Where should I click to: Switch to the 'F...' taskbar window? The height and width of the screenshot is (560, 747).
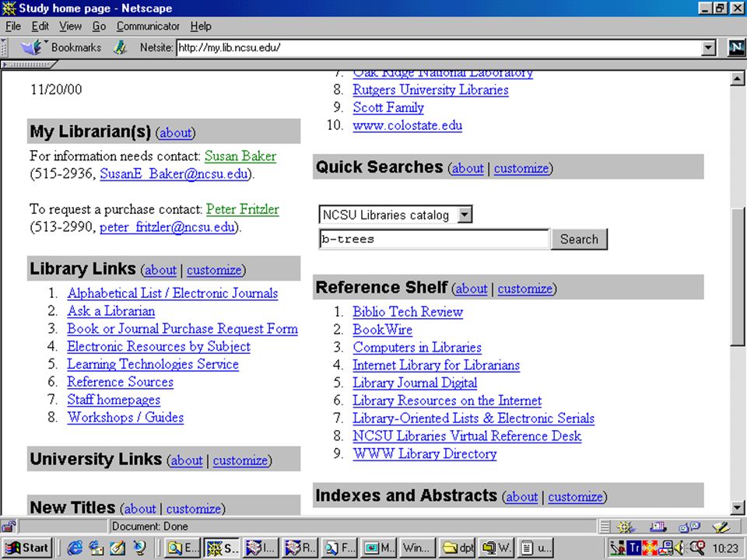click(339, 548)
